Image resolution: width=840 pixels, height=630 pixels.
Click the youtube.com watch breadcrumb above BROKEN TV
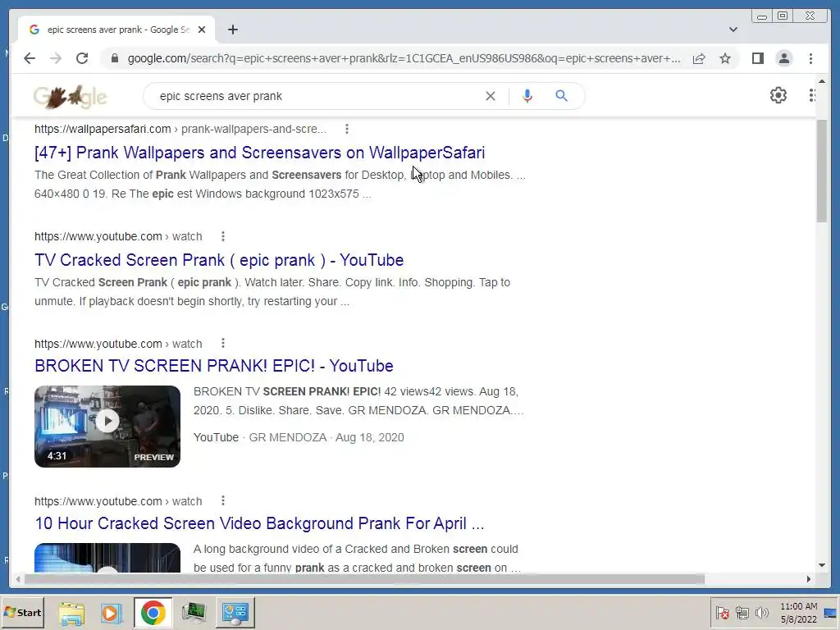pyautogui.click(x=118, y=344)
